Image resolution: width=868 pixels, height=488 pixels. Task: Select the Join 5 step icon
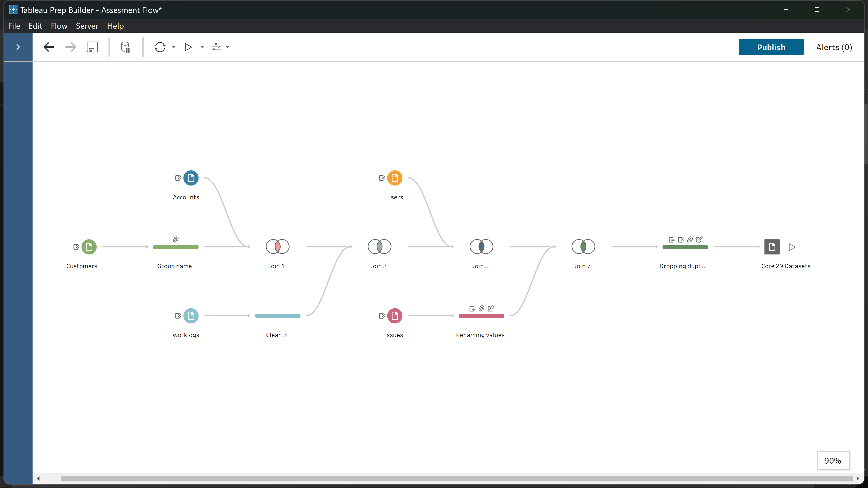pos(481,247)
